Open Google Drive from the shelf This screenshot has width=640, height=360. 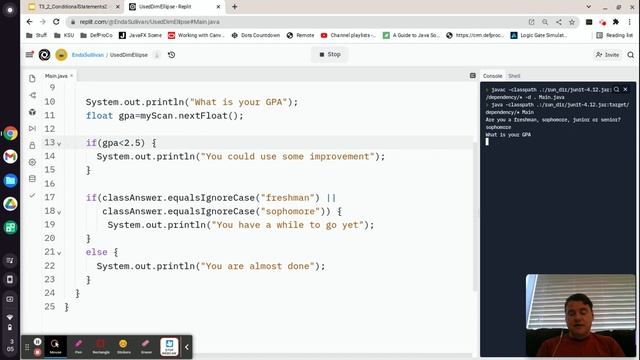tap(10, 204)
